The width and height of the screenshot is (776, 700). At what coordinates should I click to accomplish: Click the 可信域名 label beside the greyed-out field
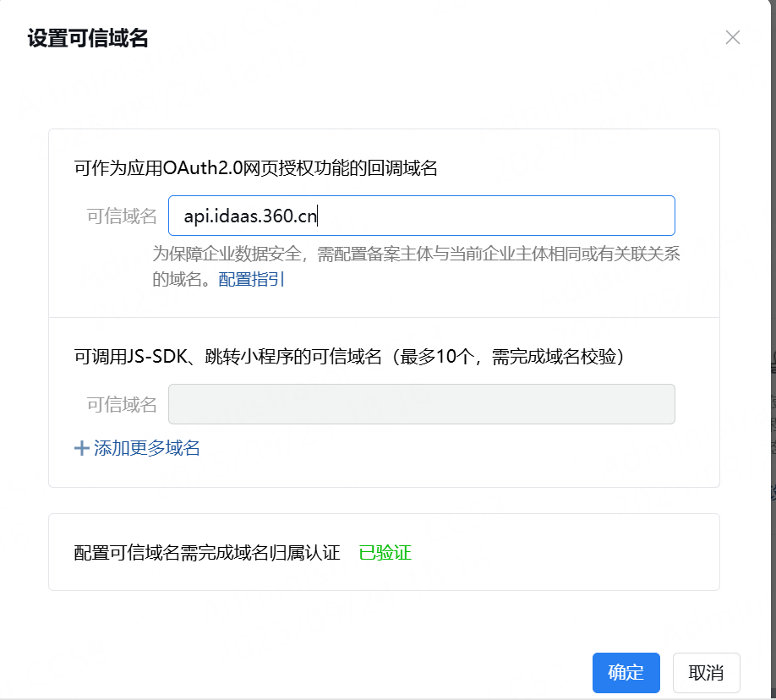122,405
